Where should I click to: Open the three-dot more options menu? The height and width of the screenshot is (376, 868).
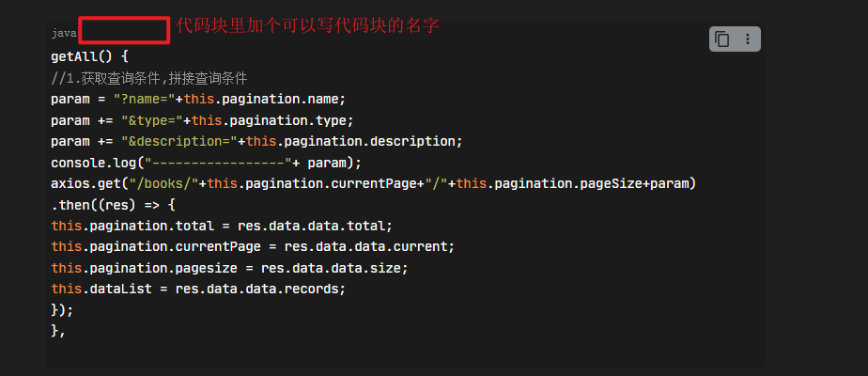748,39
